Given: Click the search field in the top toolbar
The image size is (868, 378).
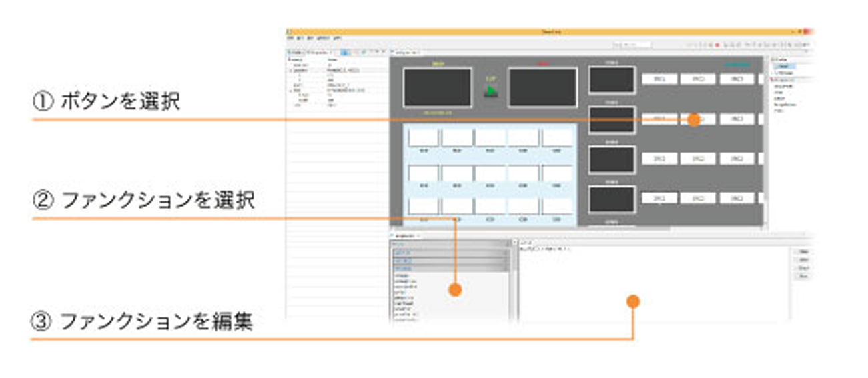Looking at the screenshot, I should coord(631,45).
